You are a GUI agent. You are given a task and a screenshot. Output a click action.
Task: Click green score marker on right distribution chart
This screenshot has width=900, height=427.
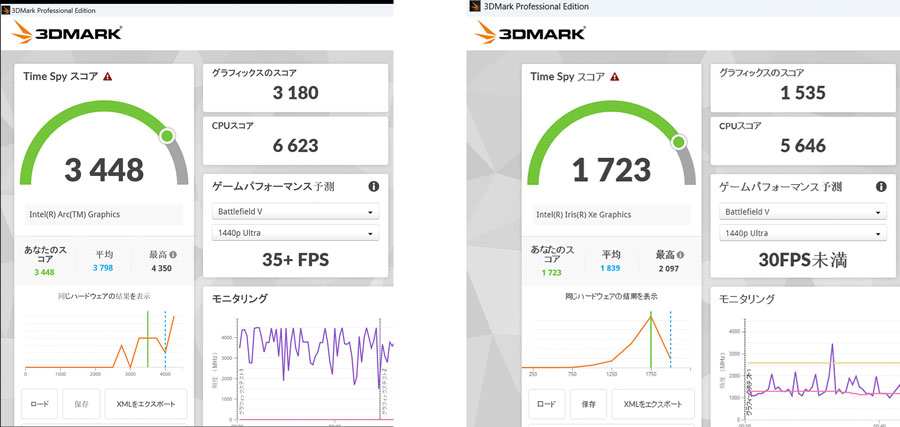pyautogui.click(x=651, y=339)
